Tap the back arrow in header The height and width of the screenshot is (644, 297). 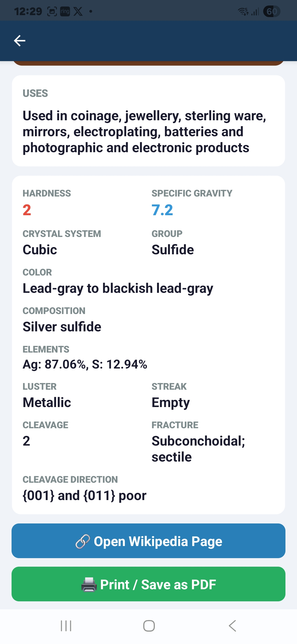point(20,41)
